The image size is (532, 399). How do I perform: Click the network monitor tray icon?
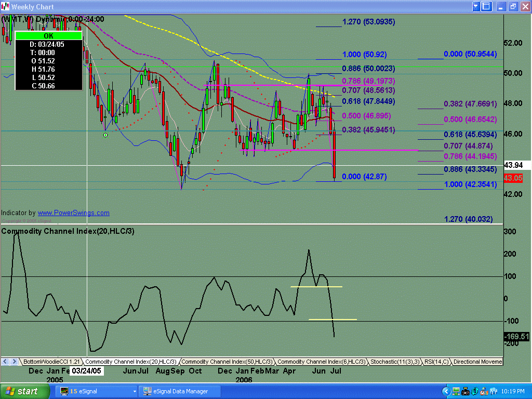pyautogui.click(x=456, y=392)
